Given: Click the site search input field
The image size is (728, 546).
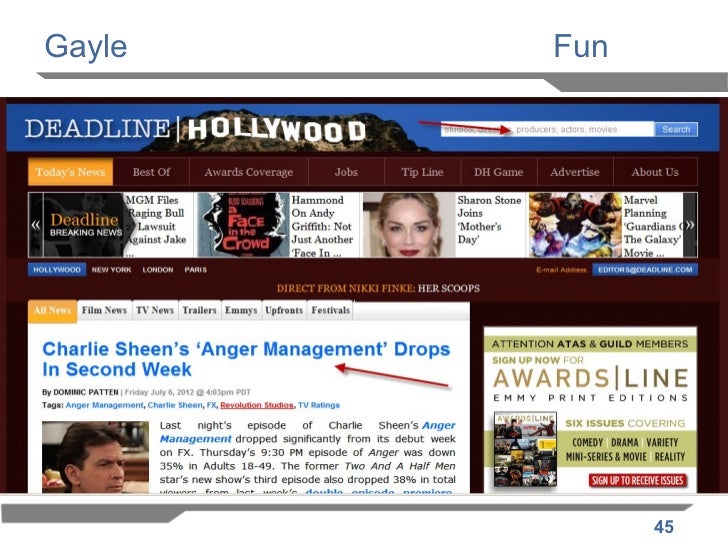Looking at the screenshot, I should click(x=547, y=129).
